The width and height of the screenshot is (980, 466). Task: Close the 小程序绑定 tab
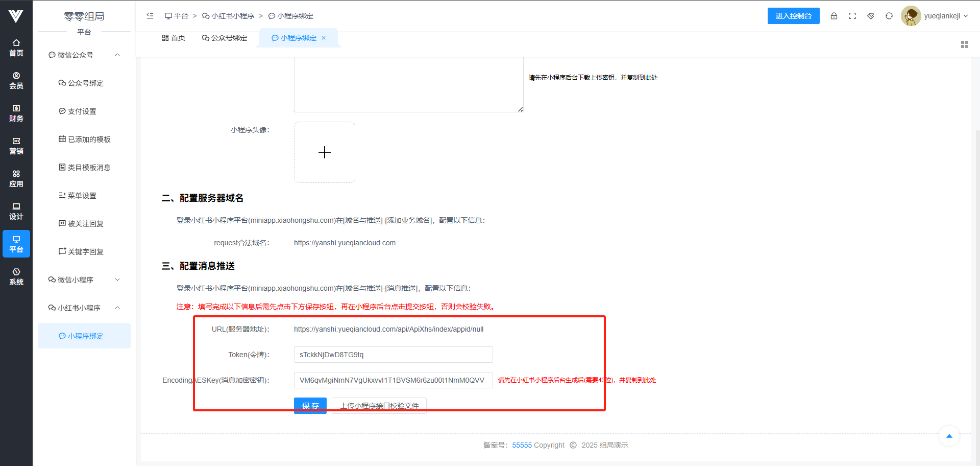point(324,38)
